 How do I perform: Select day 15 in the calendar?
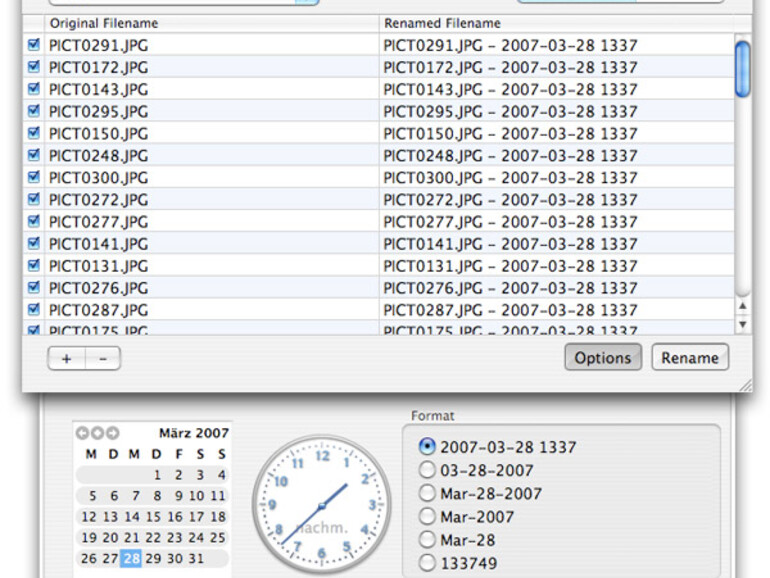pyautogui.click(x=153, y=517)
